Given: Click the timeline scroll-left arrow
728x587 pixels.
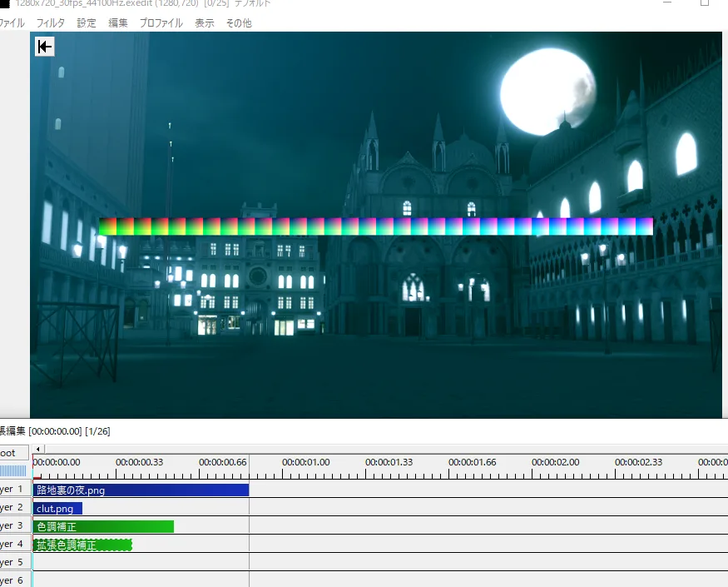Looking at the screenshot, I should tap(38, 449).
